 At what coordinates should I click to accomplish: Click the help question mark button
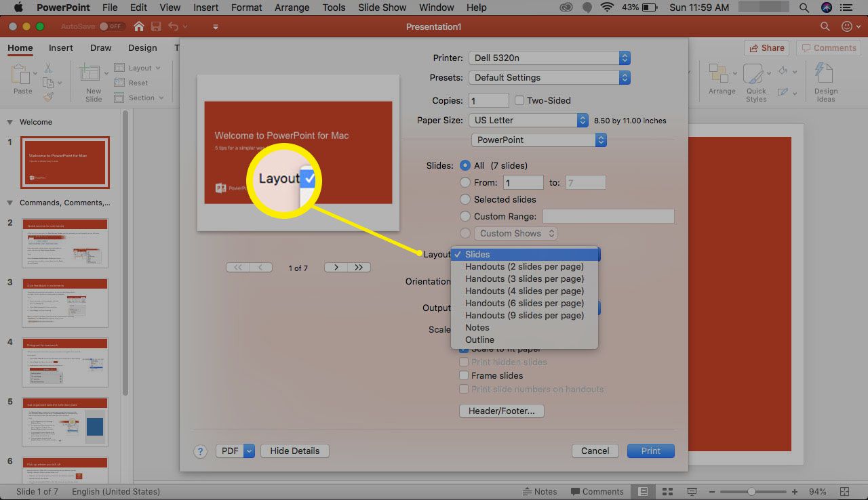200,451
